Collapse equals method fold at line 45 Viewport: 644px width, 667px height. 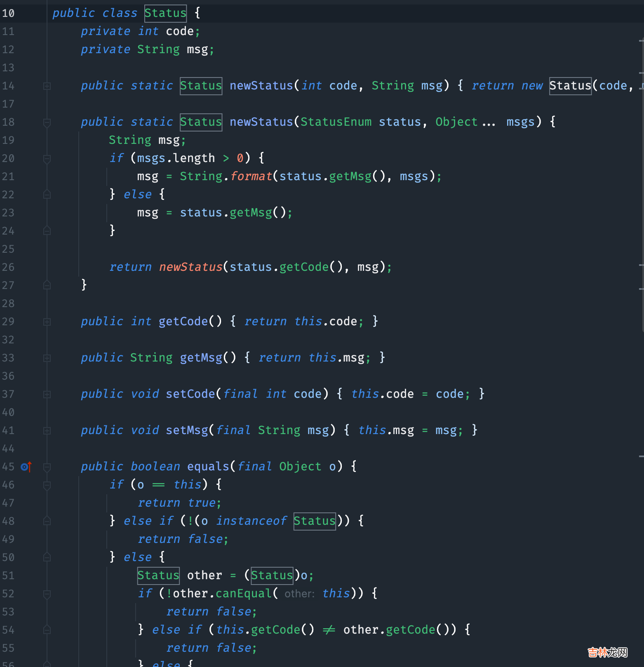pyautogui.click(x=47, y=467)
